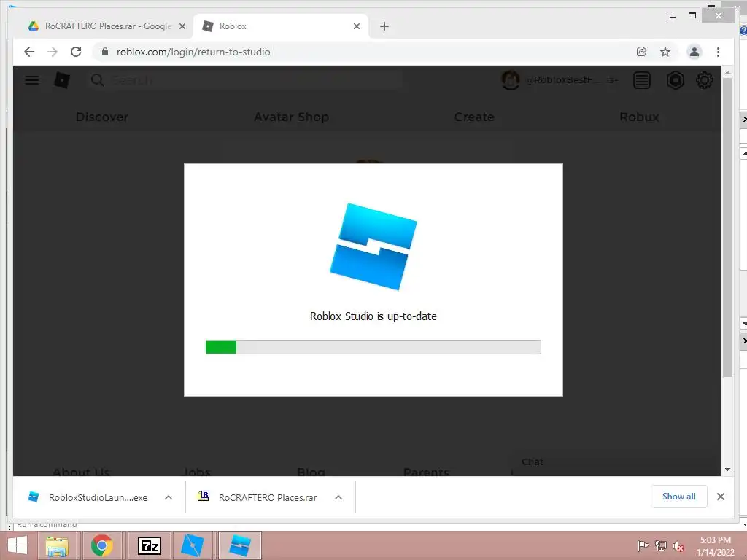
Task: Click the Roblox Studio update progress bar
Action: click(373, 347)
